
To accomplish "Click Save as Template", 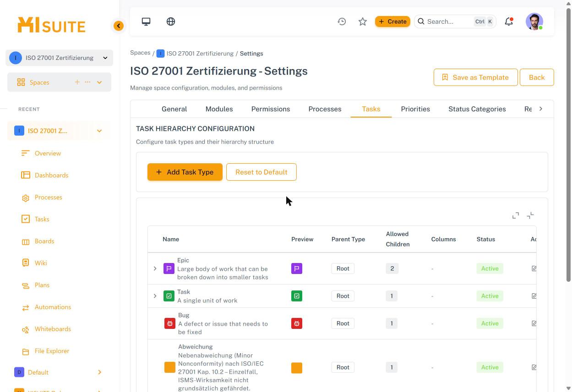I will (475, 77).
